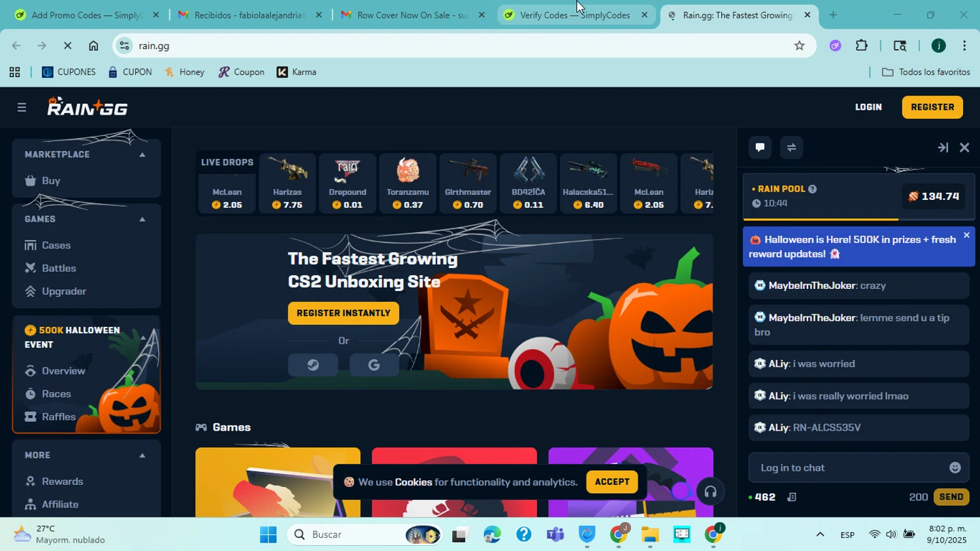Open Chrome extensions puzzle icon
The height and width of the screenshot is (551, 980).
pos(862,46)
